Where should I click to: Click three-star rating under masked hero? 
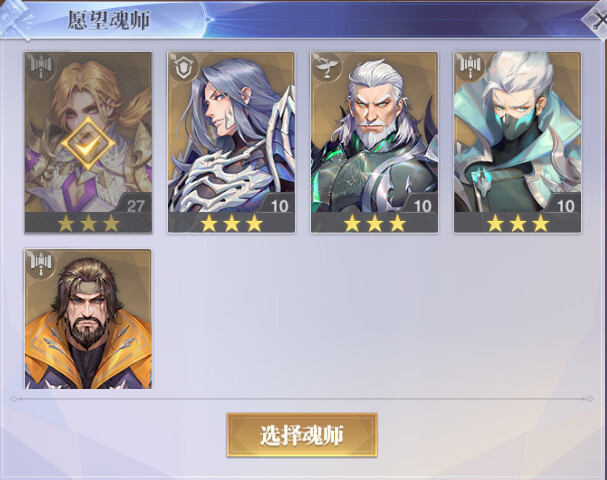point(518,223)
